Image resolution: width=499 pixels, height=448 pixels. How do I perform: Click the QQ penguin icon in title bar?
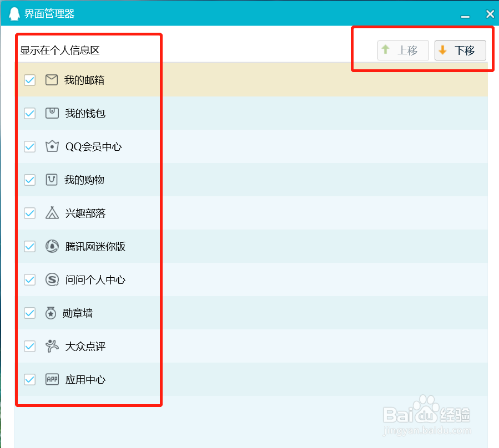[14, 14]
